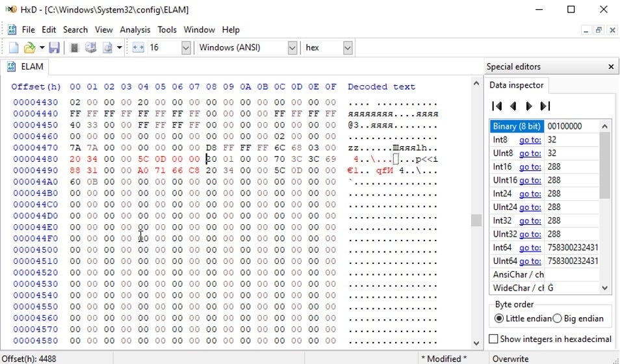
Task: Click the 'Decoded text' column header
Action: point(381,86)
